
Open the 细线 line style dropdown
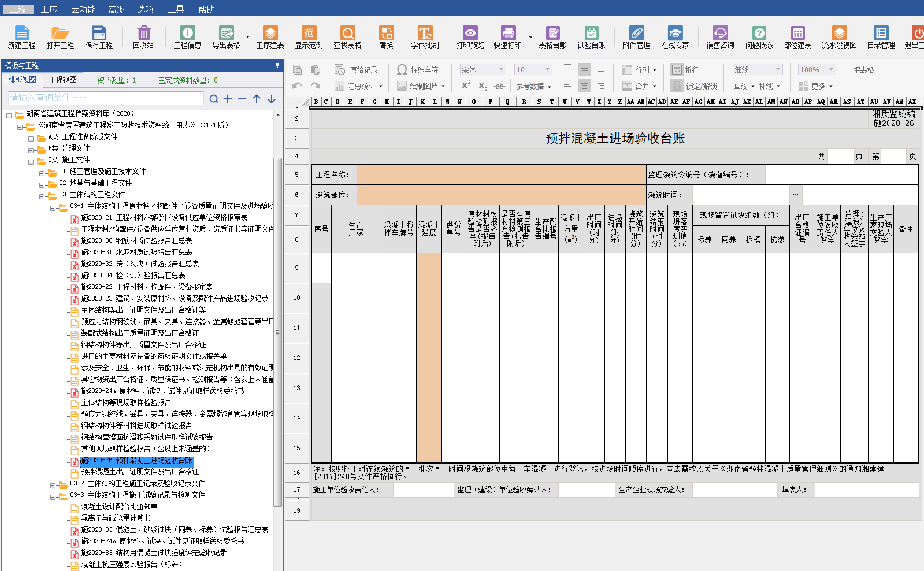(758, 70)
